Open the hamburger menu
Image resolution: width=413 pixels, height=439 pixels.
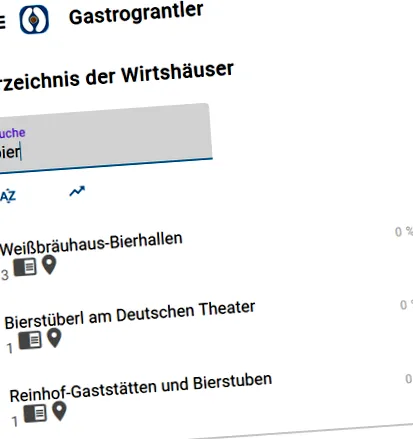(2, 22)
